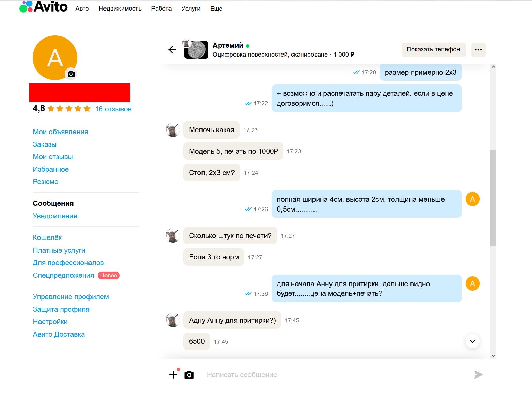Open the Ещё menu in header

(216, 9)
